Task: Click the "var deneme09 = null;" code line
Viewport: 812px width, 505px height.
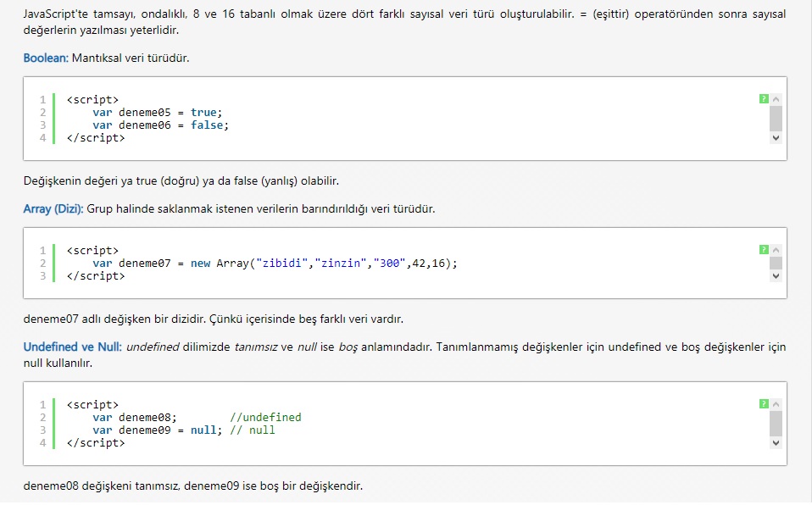Action: [x=158, y=430]
